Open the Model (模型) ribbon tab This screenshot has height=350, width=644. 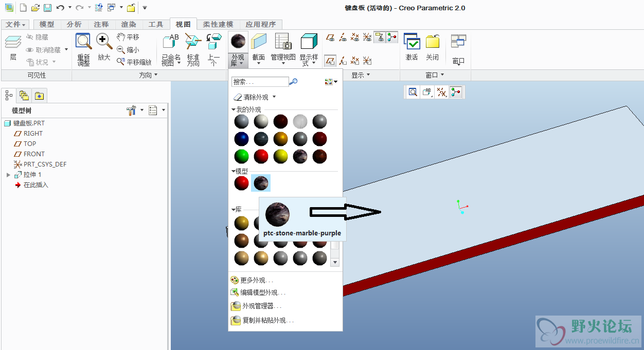point(47,24)
